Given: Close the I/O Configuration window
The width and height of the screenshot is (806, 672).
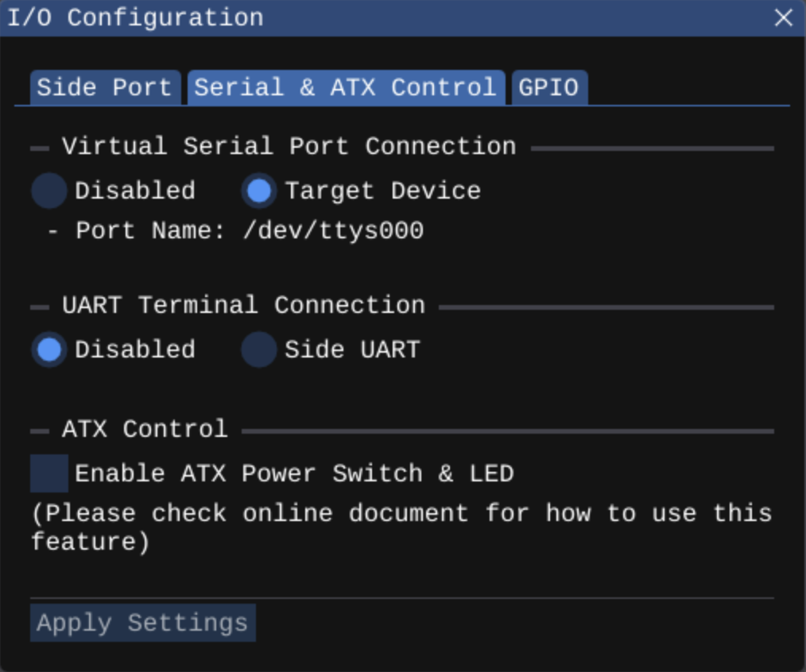Looking at the screenshot, I should [x=783, y=17].
